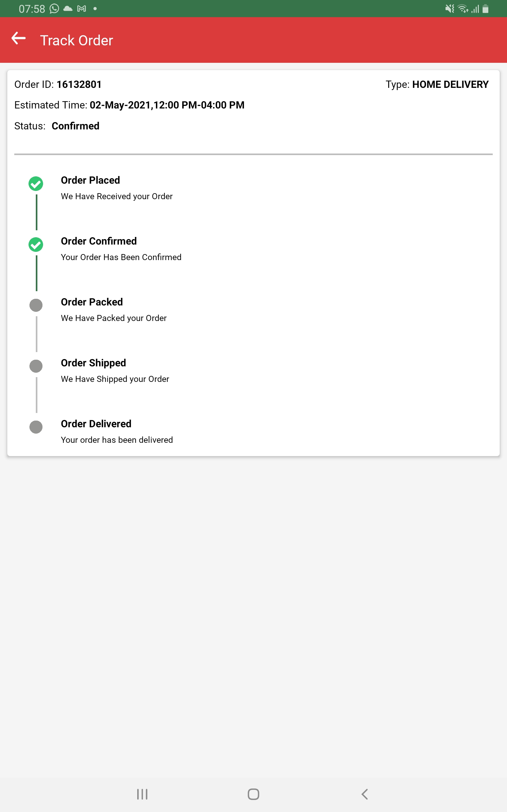Tap the Confirmed status text
The image size is (507, 812).
pos(75,126)
